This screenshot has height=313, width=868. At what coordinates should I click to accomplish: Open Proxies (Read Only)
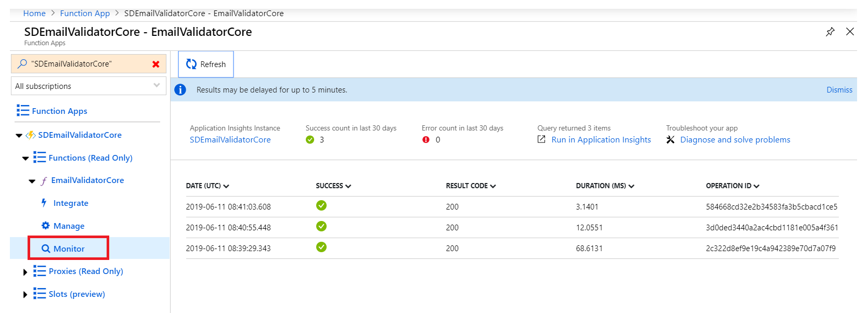86,271
